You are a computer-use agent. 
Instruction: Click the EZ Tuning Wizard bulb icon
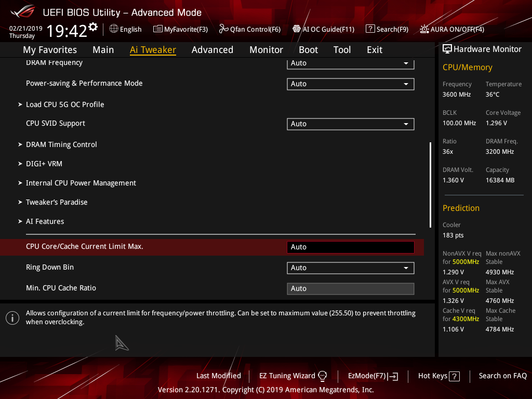(x=323, y=376)
